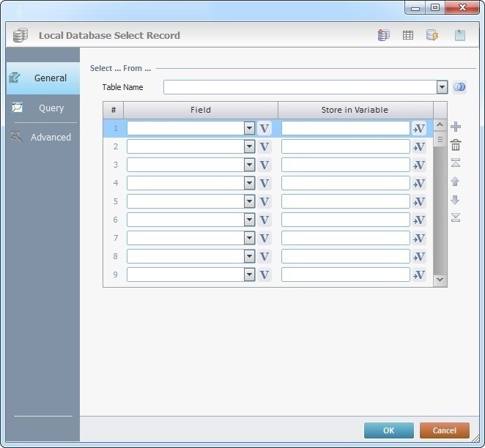This screenshot has width=485, height=448.
Task: Click the notes clipboard icon in header
Action: tap(460, 35)
